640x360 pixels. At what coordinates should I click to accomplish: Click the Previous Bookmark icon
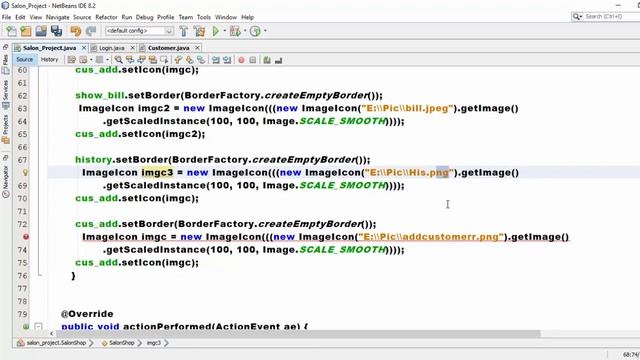(178, 60)
